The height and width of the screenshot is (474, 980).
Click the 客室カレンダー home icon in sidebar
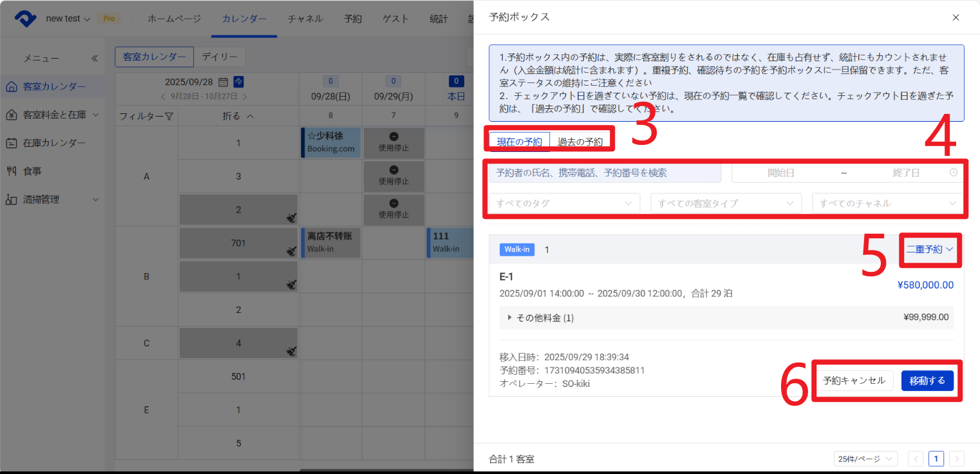(x=11, y=86)
